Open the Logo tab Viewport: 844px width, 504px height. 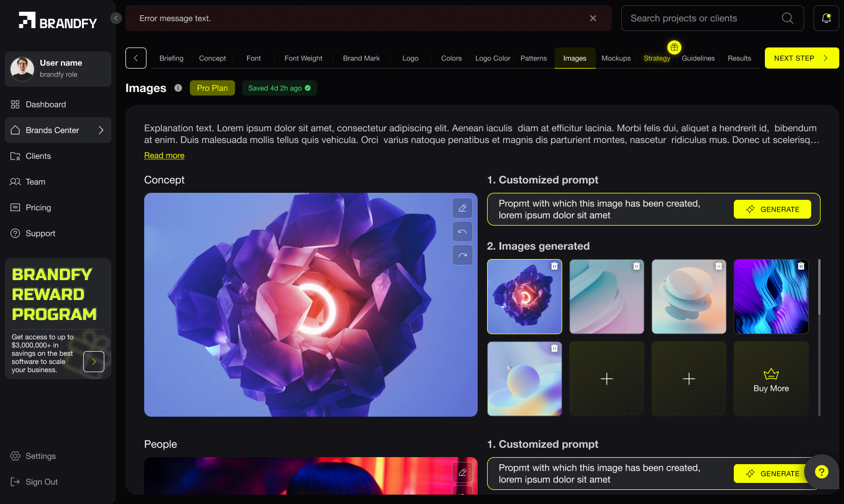[x=410, y=58]
